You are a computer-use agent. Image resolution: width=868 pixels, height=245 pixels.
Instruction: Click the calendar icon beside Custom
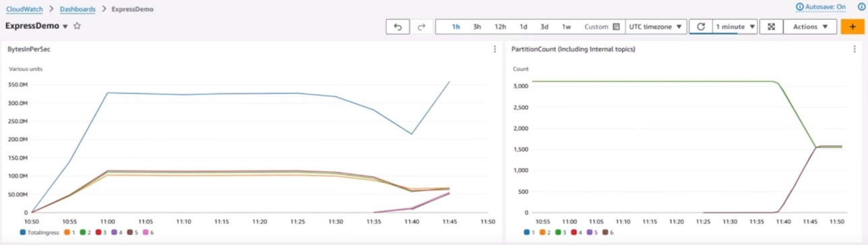(x=616, y=27)
